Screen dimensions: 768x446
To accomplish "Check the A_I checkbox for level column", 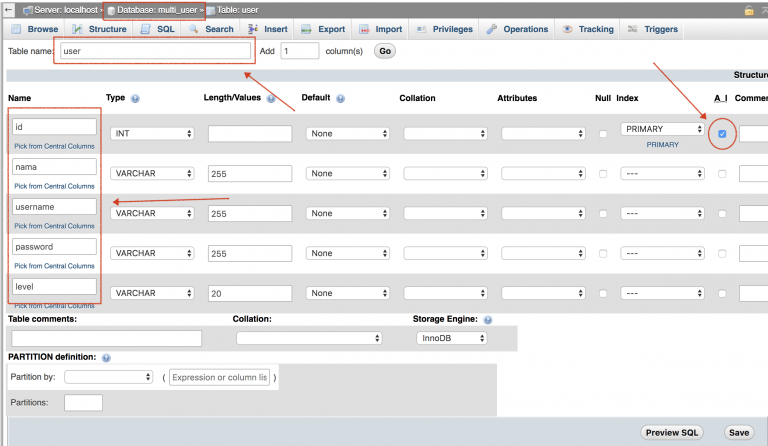I will (722, 294).
